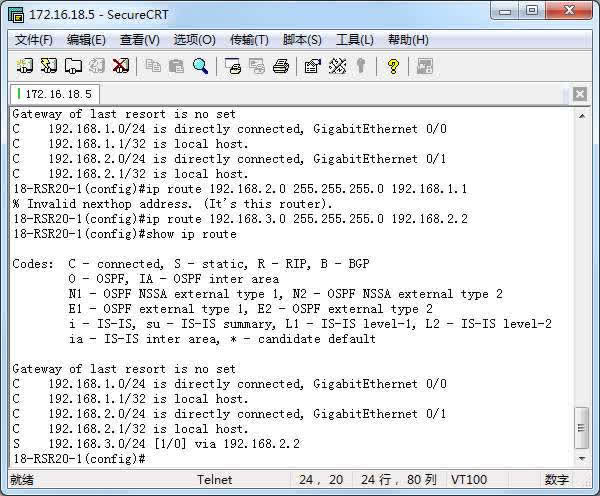Open Quick Connect from the toolbar
Image resolution: width=600 pixels, height=496 pixels.
(49, 66)
